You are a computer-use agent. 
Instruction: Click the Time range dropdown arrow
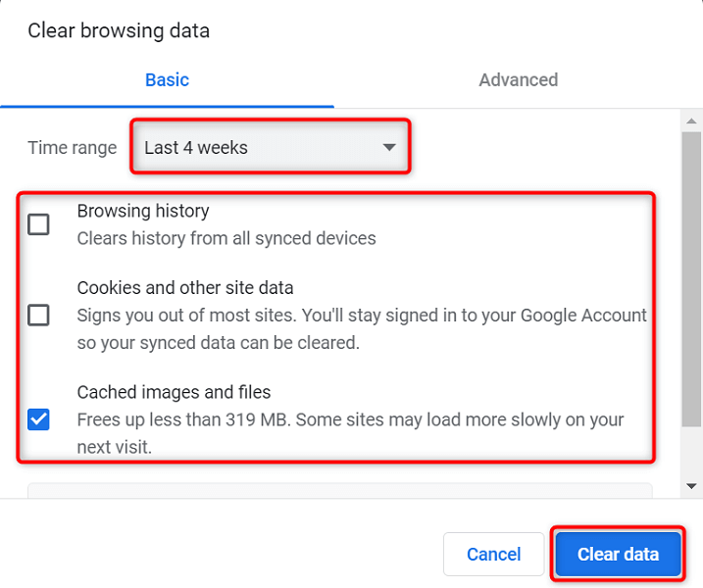click(389, 148)
